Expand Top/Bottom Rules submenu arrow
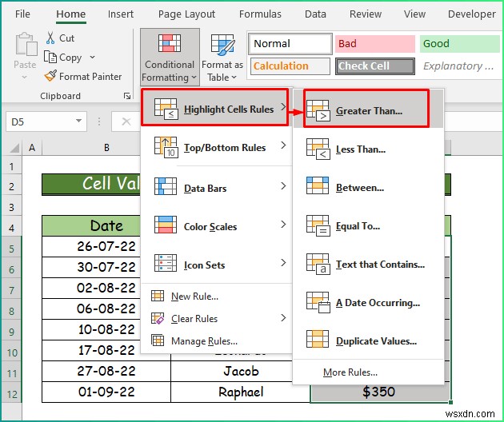504x422 pixels. pyautogui.click(x=283, y=145)
